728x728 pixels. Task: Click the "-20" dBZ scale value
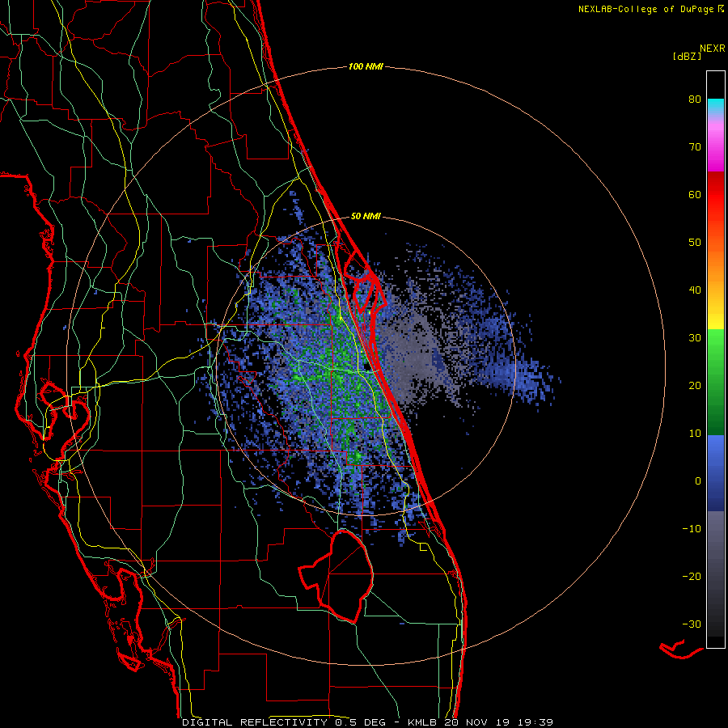pyautogui.click(x=692, y=577)
